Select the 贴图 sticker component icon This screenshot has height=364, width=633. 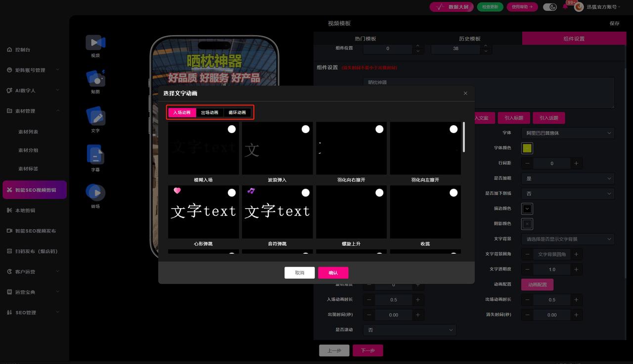[95, 79]
